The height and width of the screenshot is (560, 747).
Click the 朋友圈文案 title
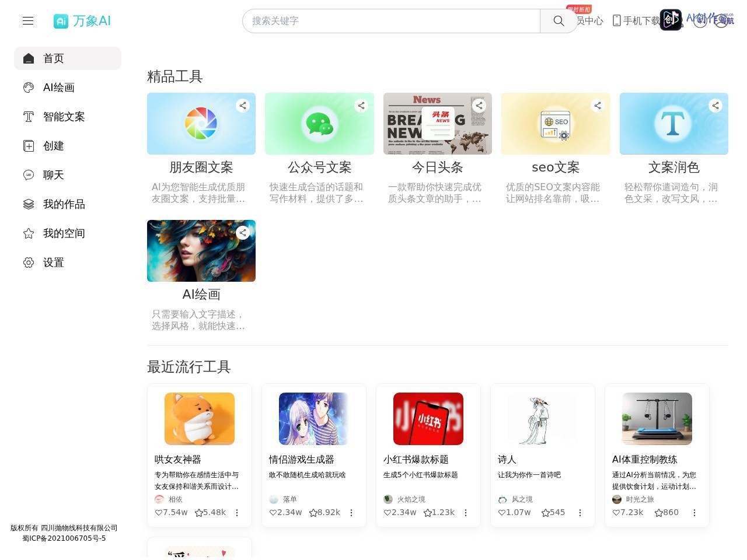[201, 167]
